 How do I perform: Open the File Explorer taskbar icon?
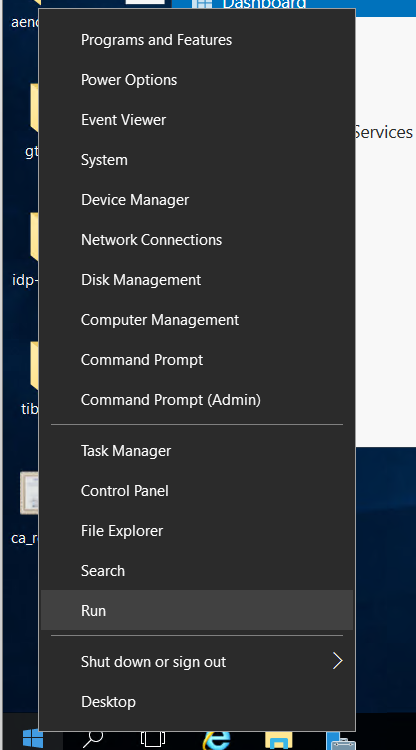click(278, 740)
